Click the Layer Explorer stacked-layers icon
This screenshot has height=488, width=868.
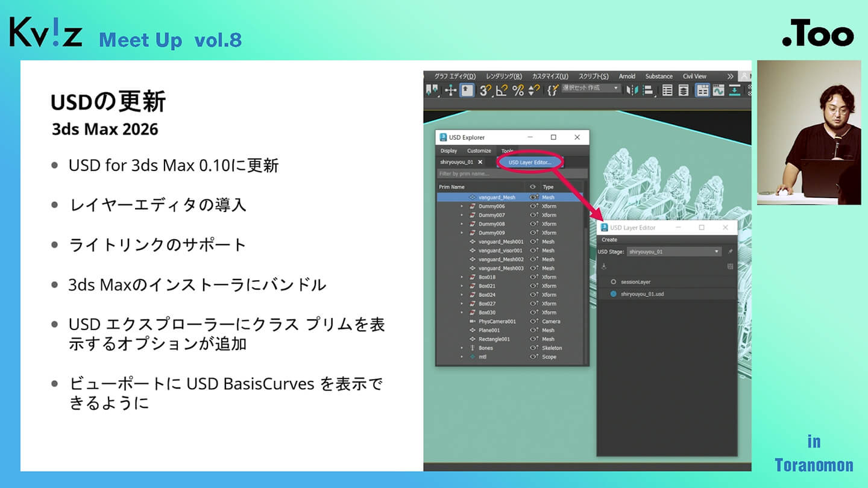(683, 90)
